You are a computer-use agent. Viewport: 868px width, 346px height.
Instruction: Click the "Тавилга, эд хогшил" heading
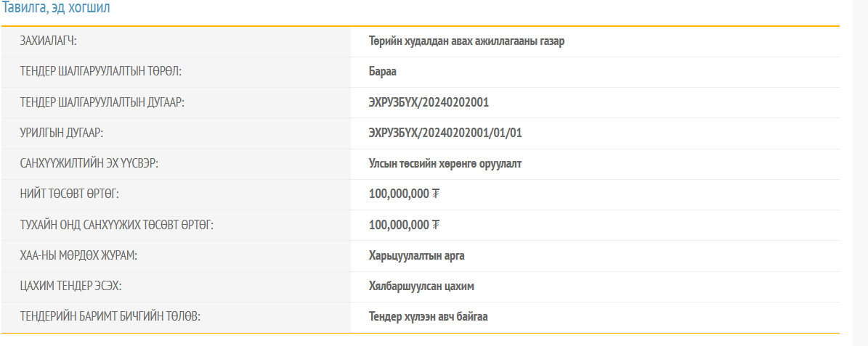click(57, 8)
